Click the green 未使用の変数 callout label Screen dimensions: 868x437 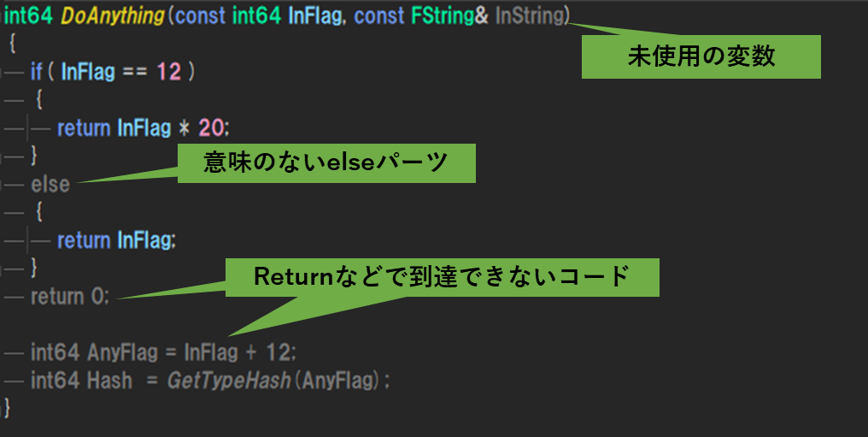(701, 56)
